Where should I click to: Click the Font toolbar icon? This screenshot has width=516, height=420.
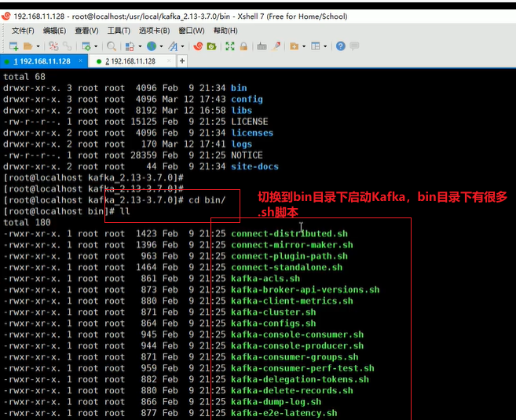click(x=173, y=46)
